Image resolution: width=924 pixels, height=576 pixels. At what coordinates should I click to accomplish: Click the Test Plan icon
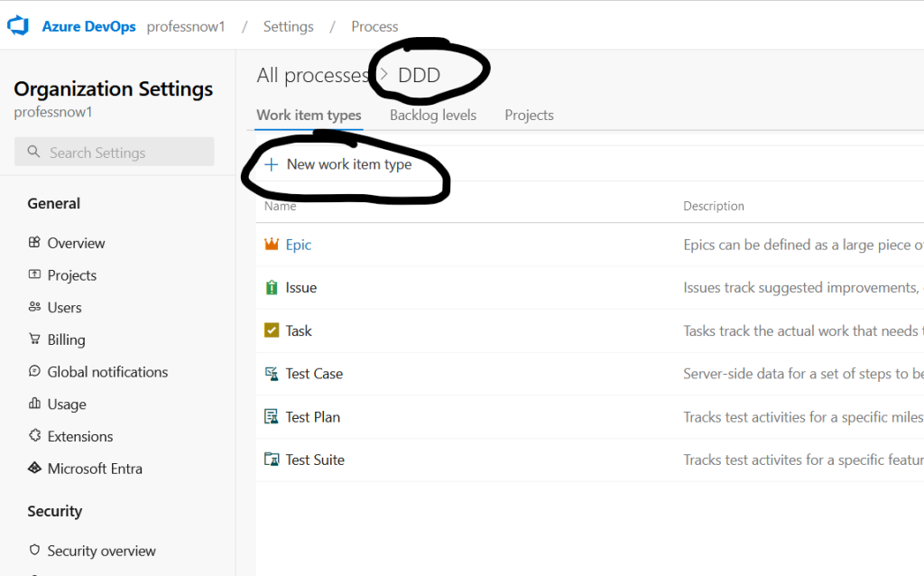coord(271,417)
